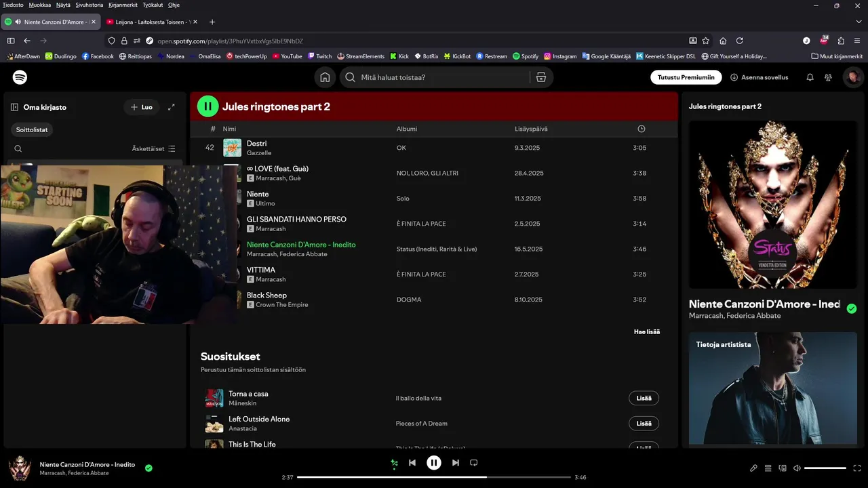Open Äskettäiset sort dropdown
This screenshot has height=488, width=868.
click(x=154, y=148)
